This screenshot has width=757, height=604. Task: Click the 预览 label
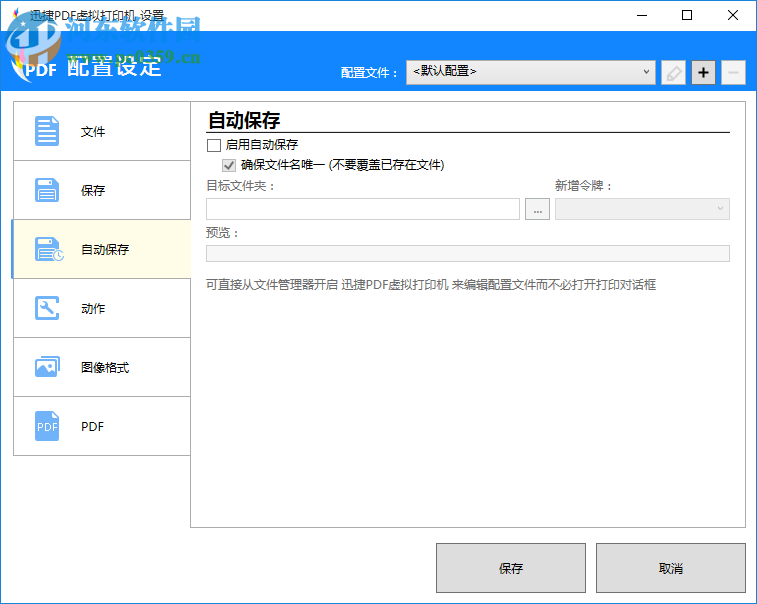[x=222, y=233]
